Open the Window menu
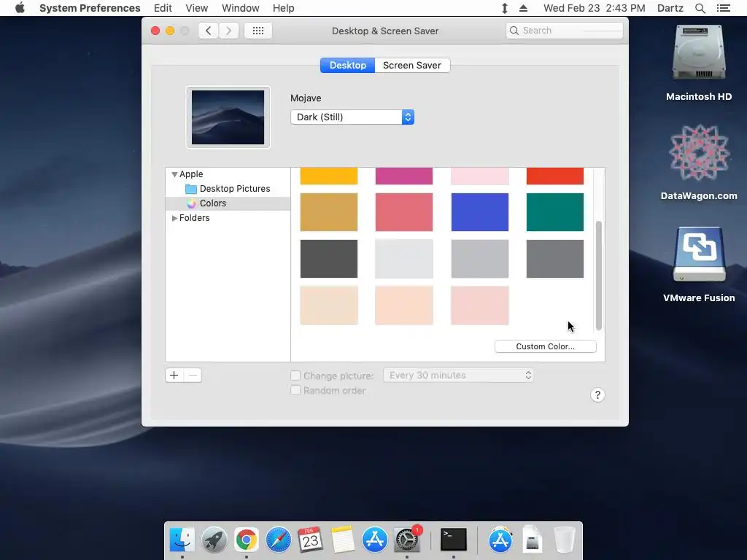The width and height of the screenshot is (747, 560). [x=241, y=8]
